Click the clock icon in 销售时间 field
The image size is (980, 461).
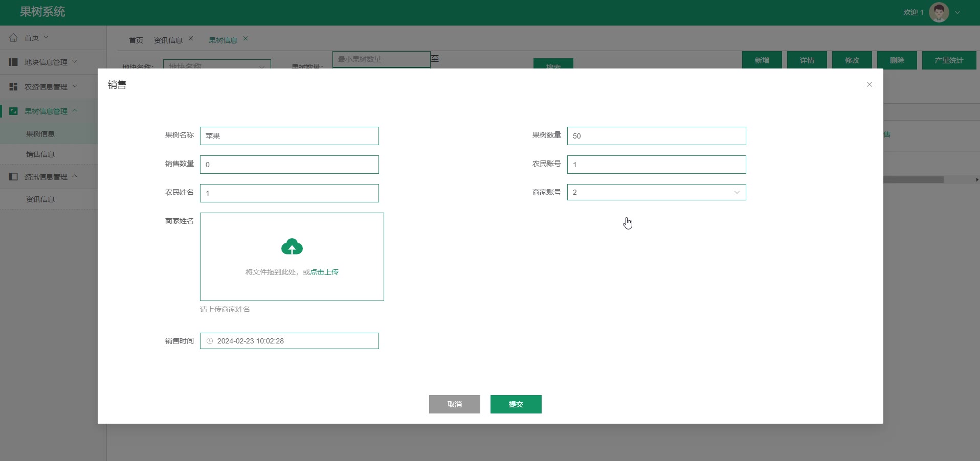pyautogui.click(x=210, y=341)
